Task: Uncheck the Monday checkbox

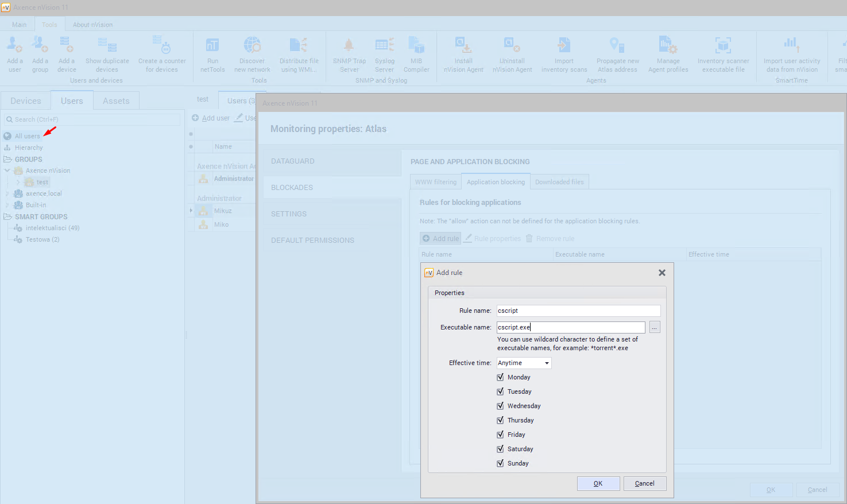Action: 500,377
